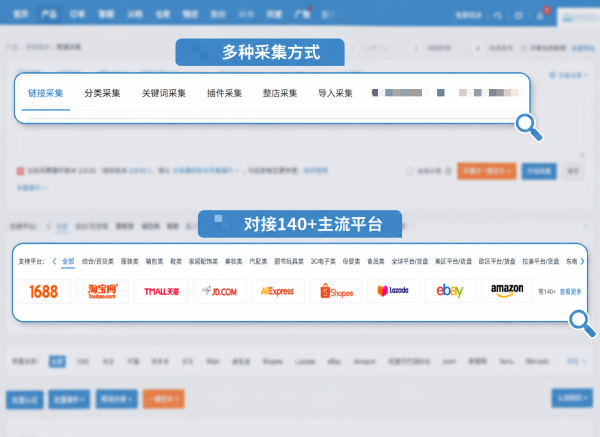This screenshot has height=437, width=600.
Task: Filter platforms by 鞋类
Action: tap(176, 261)
